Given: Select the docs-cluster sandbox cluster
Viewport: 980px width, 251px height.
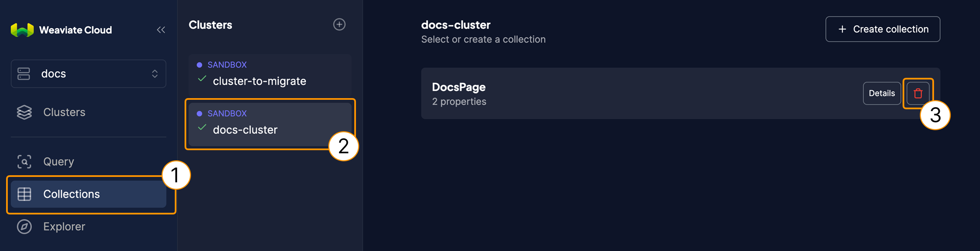Looking at the screenshot, I should (x=270, y=124).
